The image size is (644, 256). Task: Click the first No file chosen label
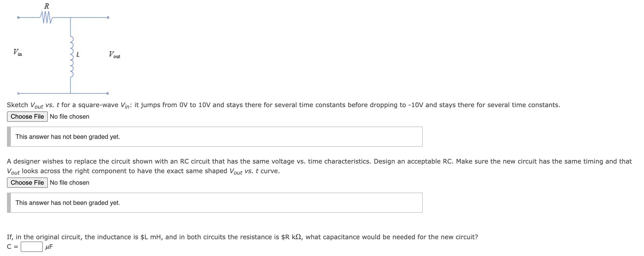coord(69,116)
